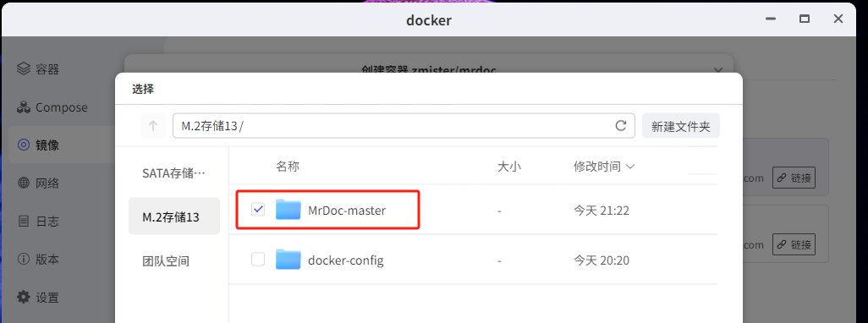Image resolution: width=868 pixels, height=323 pixels.
Task: Switch to SATA存储 storage location
Action: tap(173, 173)
